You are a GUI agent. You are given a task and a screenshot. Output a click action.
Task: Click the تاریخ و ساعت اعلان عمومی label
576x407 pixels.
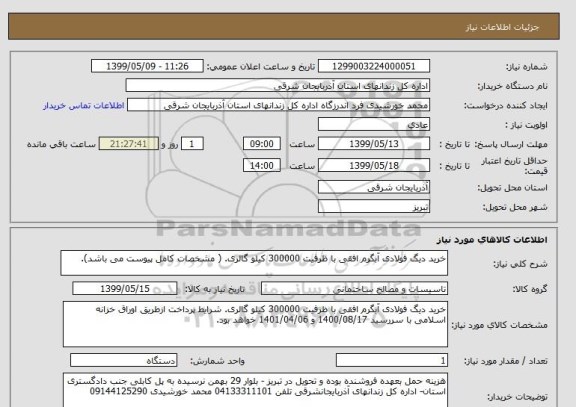(x=260, y=67)
